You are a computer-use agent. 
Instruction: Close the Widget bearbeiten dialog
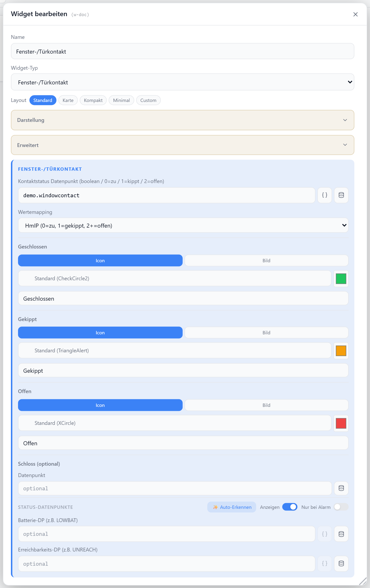click(x=355, y=14)
